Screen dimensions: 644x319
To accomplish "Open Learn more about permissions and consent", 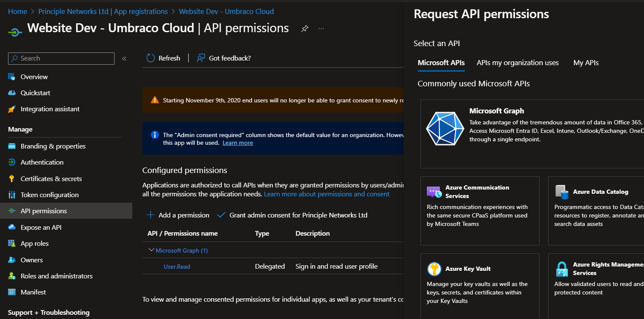I will (x=327, y=194).
